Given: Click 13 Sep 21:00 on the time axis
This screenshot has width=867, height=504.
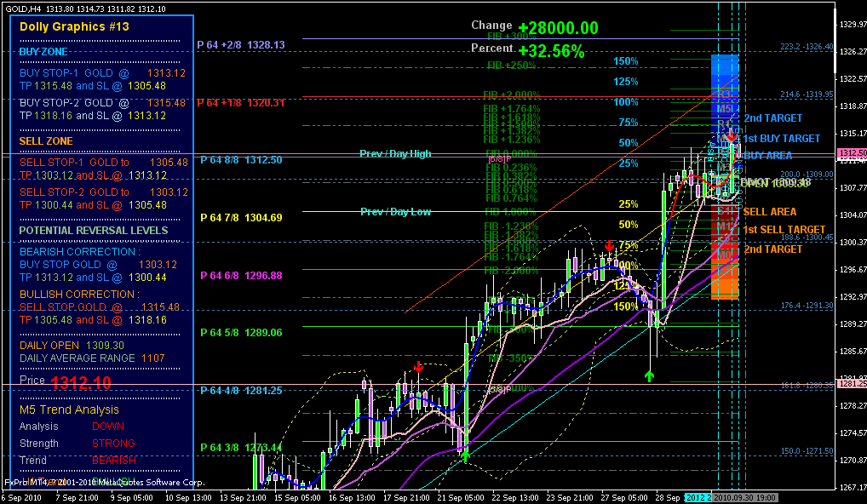Looking at the screenshot, I should 242,497.
